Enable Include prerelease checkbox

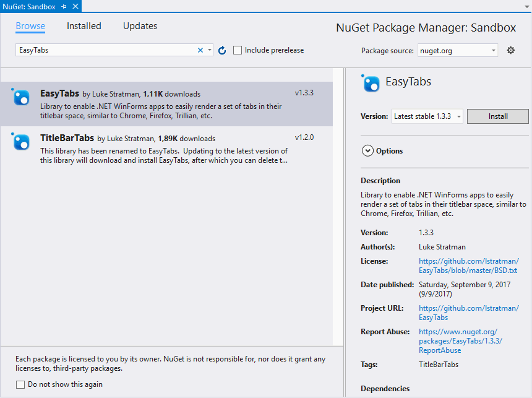pyautogui.click(x=238, y=50)
